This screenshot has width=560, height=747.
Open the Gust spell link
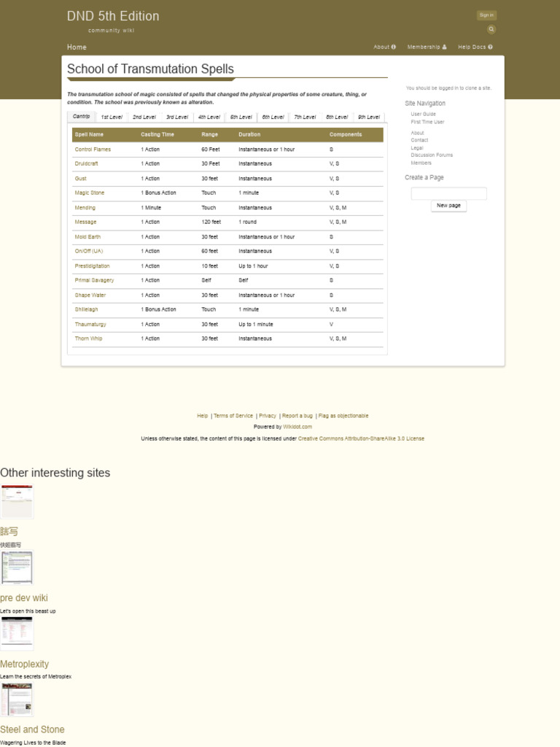(80, 179)
